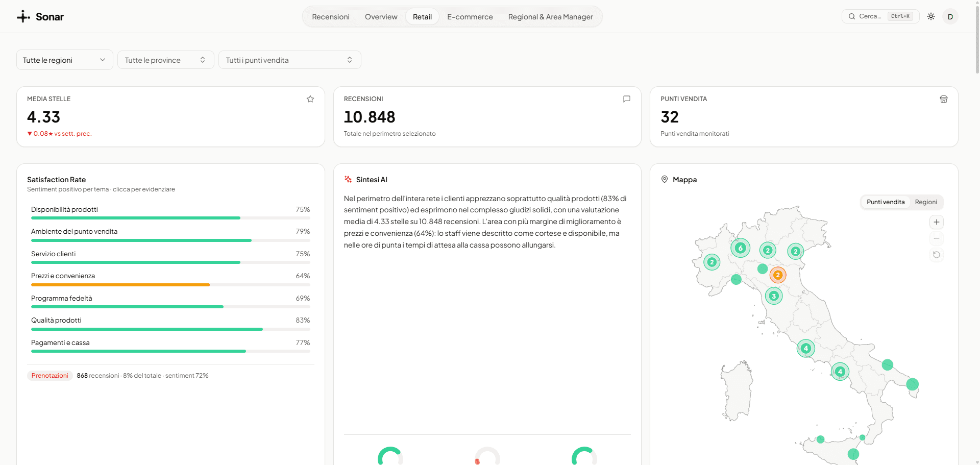980x465 pixels.
Task: Select the Retail tab
Action: click(x=422, y=17)
